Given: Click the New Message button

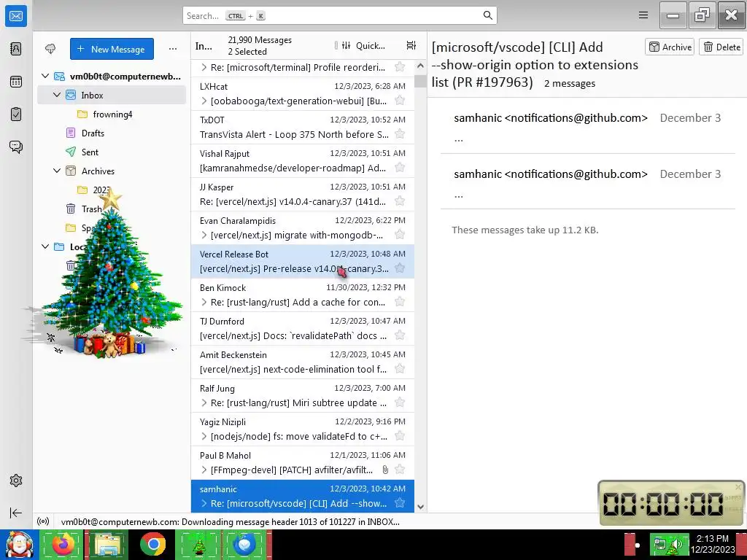Looking at the screenshot, I should point(112,49).
